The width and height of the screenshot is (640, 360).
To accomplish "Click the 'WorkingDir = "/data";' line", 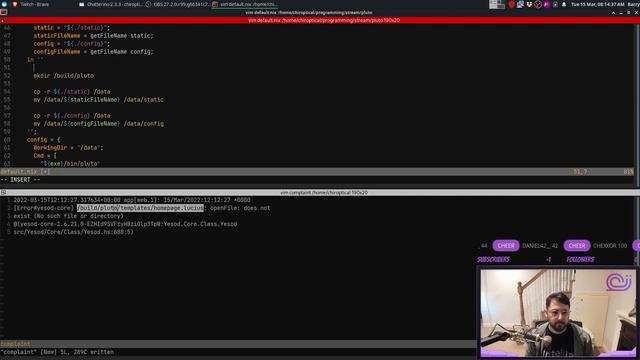I will tap(68, 147).
